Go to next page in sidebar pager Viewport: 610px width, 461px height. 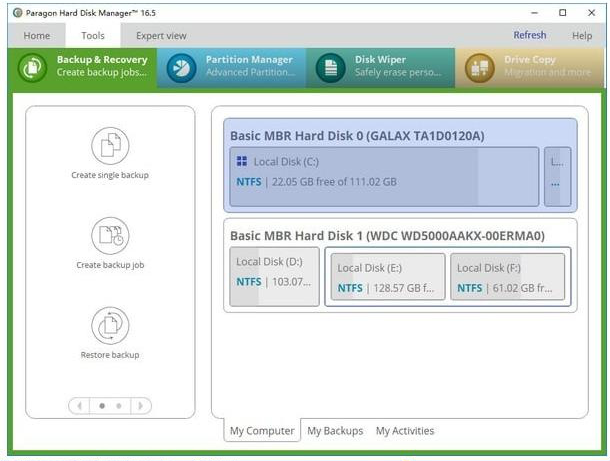[x=140, y=406]
